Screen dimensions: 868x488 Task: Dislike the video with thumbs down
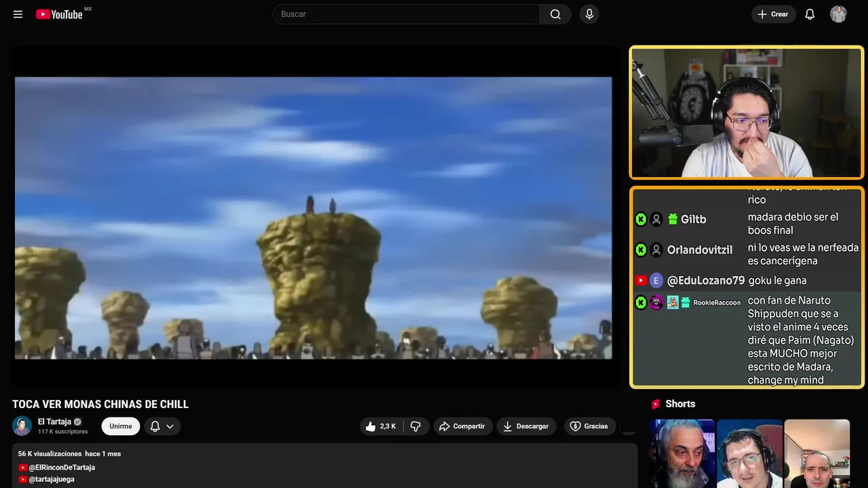click(x=416, y=426)
